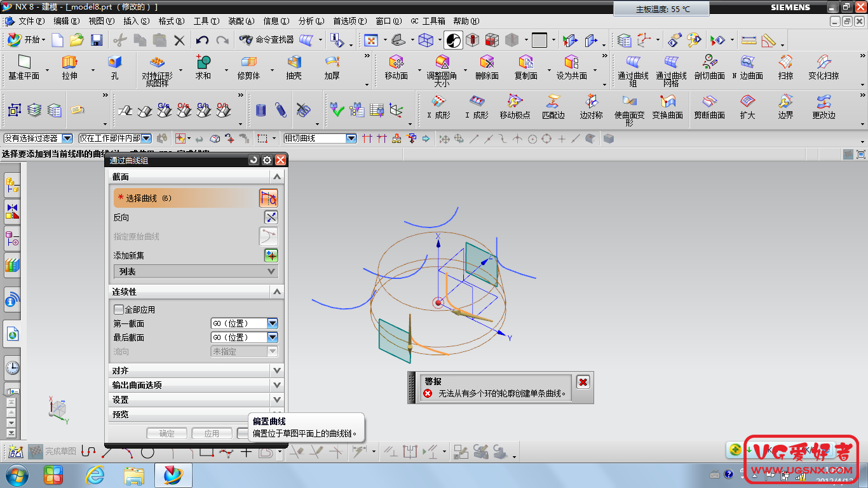Screen dimensions: 868x488
Task: Open the 帮助(H) menu
Action: 466,21
